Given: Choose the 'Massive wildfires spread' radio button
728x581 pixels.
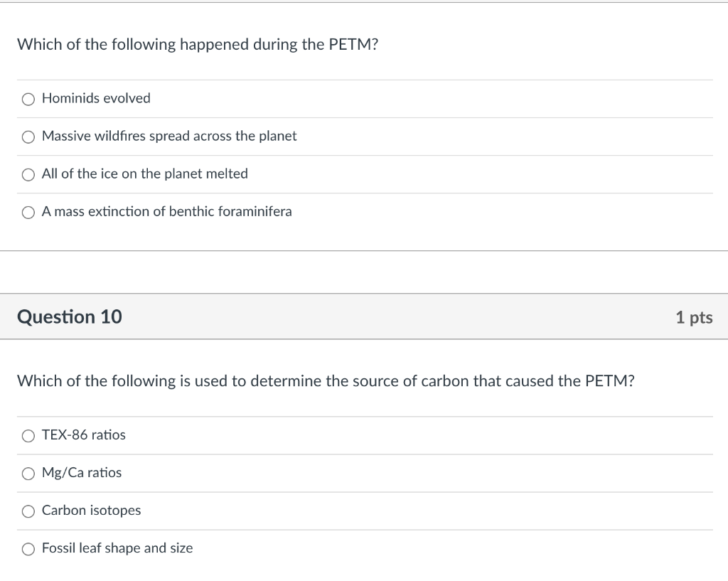Looking at the screenshot, I should coord(28,137).
